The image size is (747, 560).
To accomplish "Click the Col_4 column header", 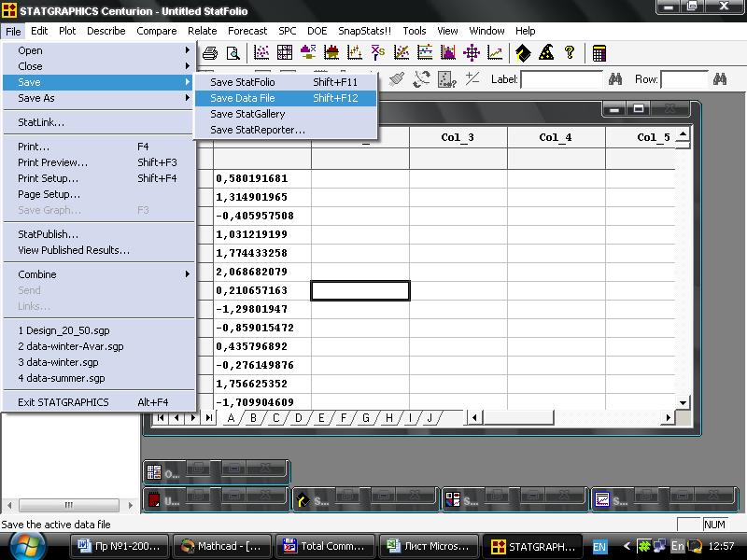I will click(556, 137).
